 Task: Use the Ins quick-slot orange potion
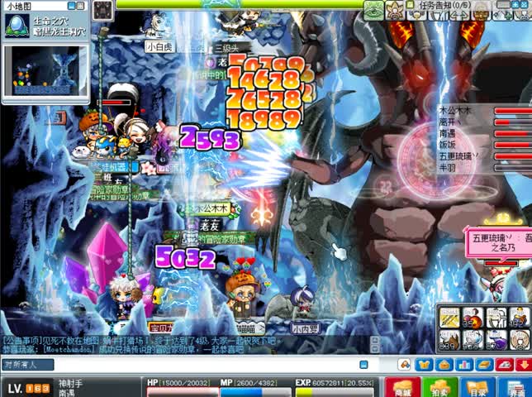[x=473, y=318]
